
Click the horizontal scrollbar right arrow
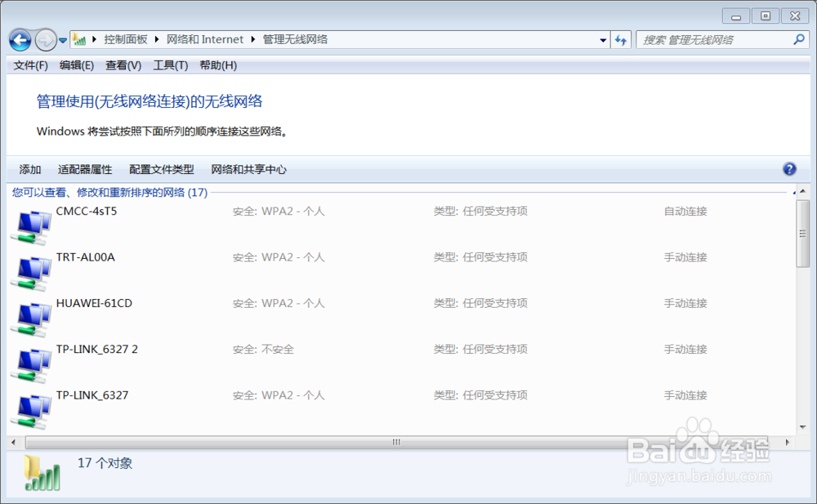tap(788, 442)
